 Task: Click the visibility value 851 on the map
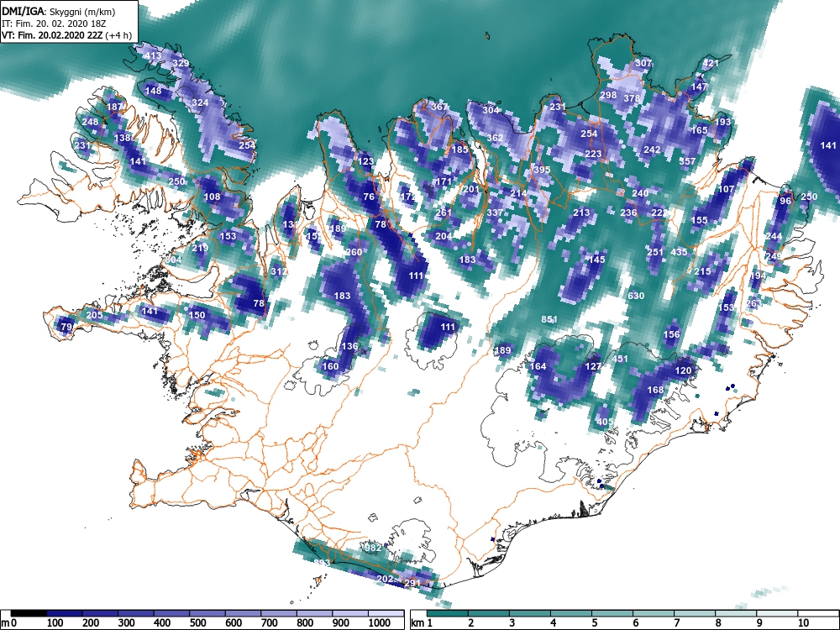(x=549, y=318)
